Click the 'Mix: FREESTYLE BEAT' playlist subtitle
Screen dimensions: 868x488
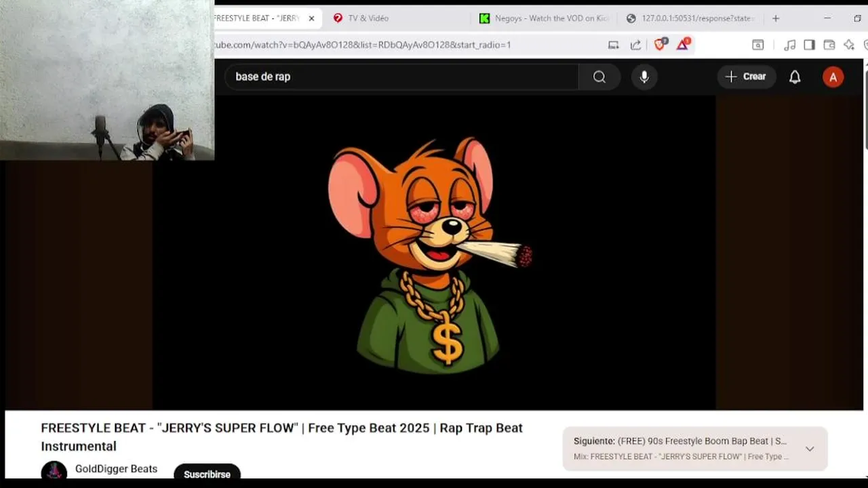pyautogui.click(x=681, y=457)
